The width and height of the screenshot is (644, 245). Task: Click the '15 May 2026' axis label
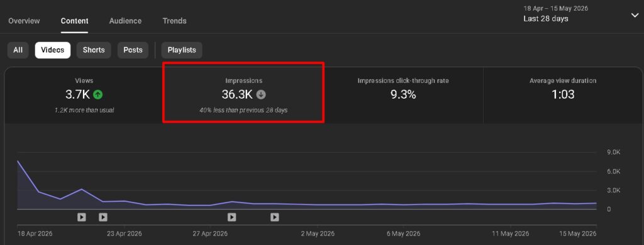[578, 234]
